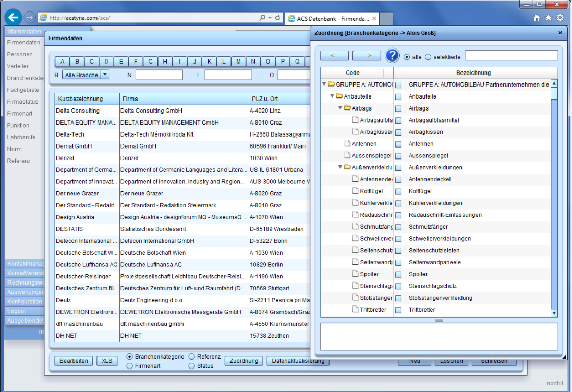The width and height of the screenshot is (572, 392).
Task: Select the Firmenart radio button
Action: click(129, 366)
